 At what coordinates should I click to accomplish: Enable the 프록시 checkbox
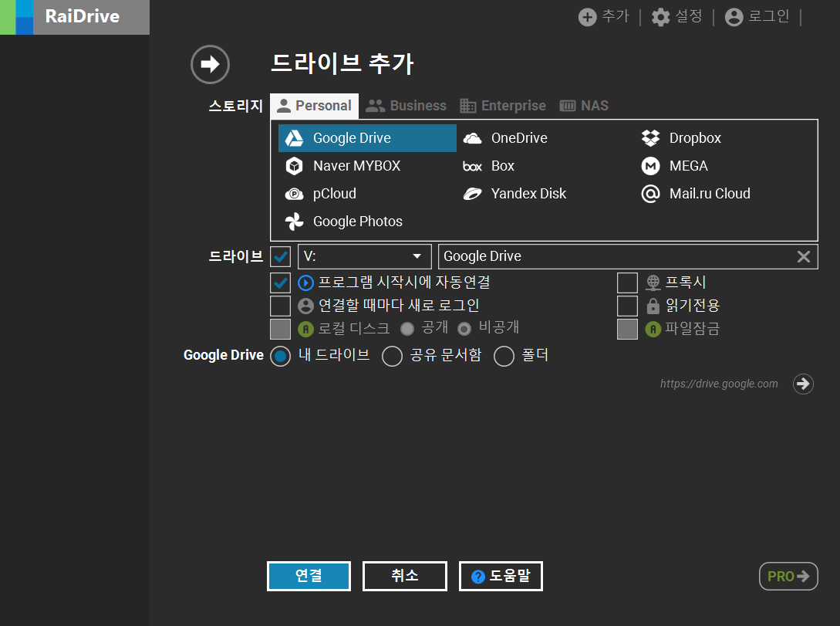click(x=627, y=283)
